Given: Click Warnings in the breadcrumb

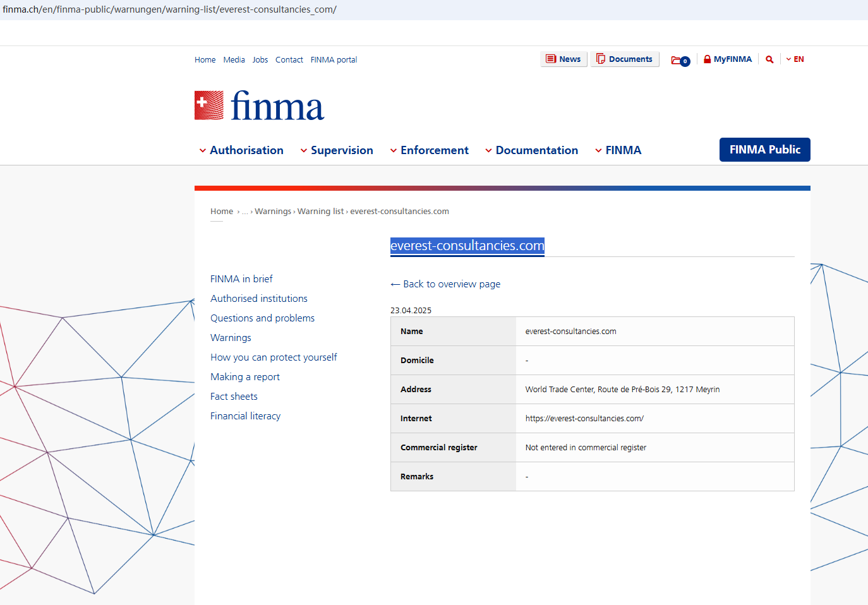Looking at the screenshot, I should pyautogui.click(x=273, y=212).
